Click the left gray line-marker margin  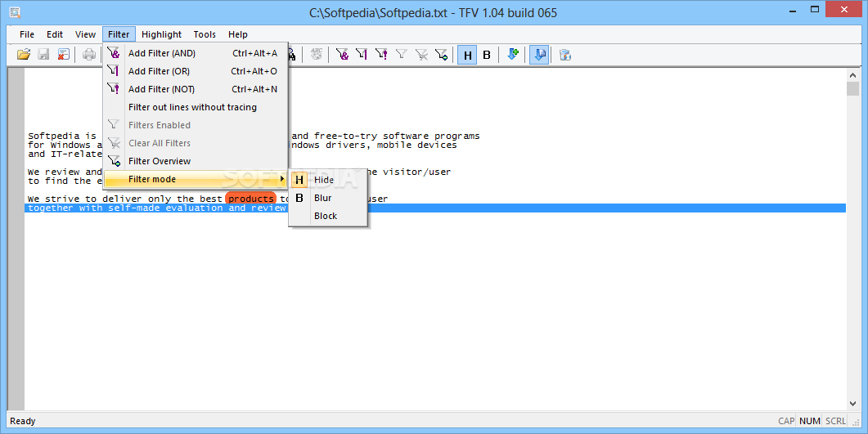click(x=16, y=239)
